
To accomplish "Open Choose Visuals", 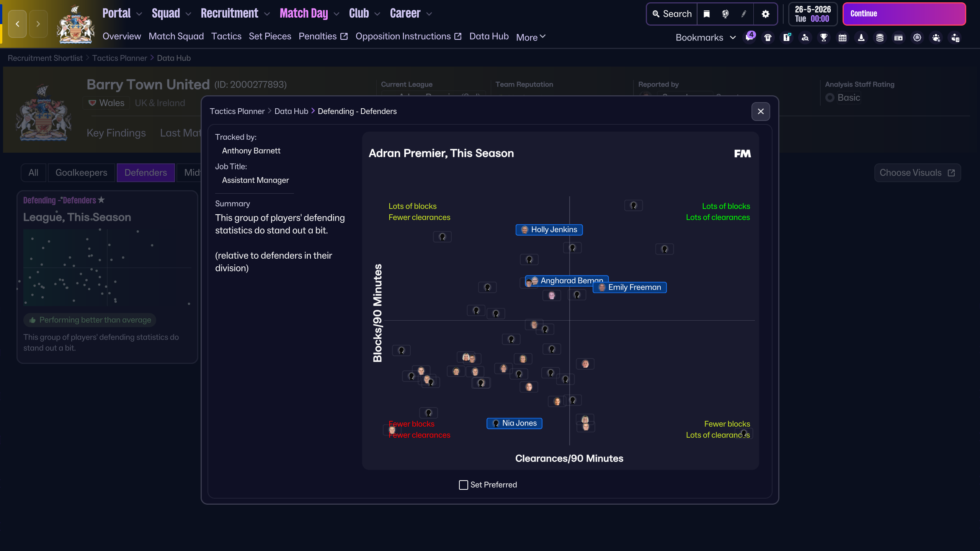I will coord(918,173).
